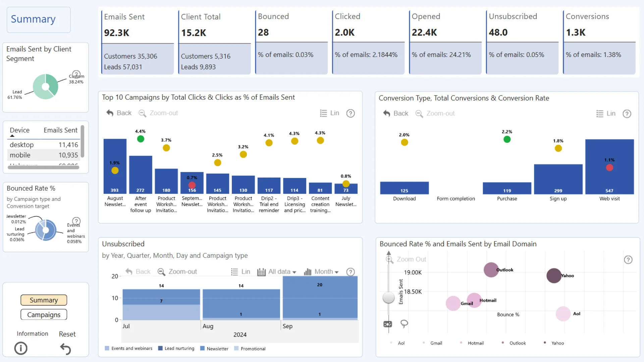Click the Bounced Rate donut chart

click(x=46, y=230)
